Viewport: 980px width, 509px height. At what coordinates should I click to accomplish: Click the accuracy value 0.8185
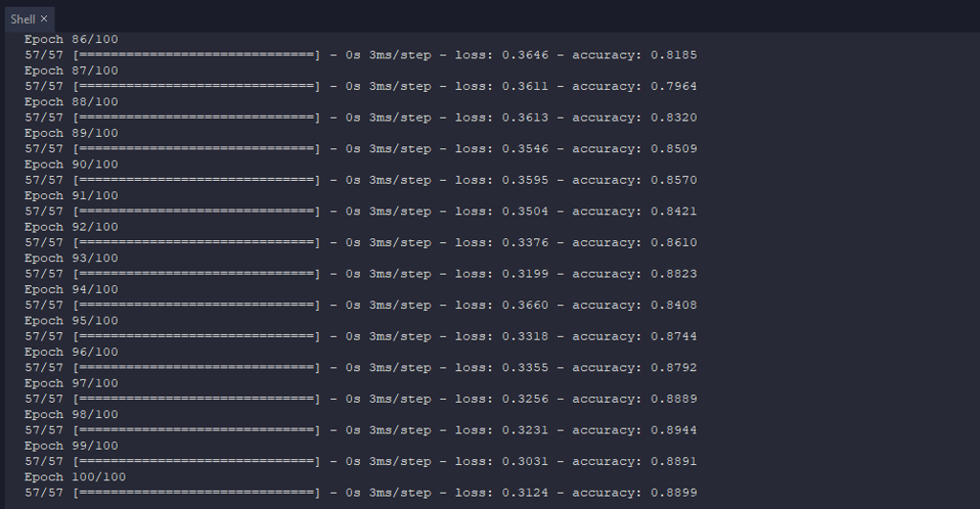(x=674, y=55)
